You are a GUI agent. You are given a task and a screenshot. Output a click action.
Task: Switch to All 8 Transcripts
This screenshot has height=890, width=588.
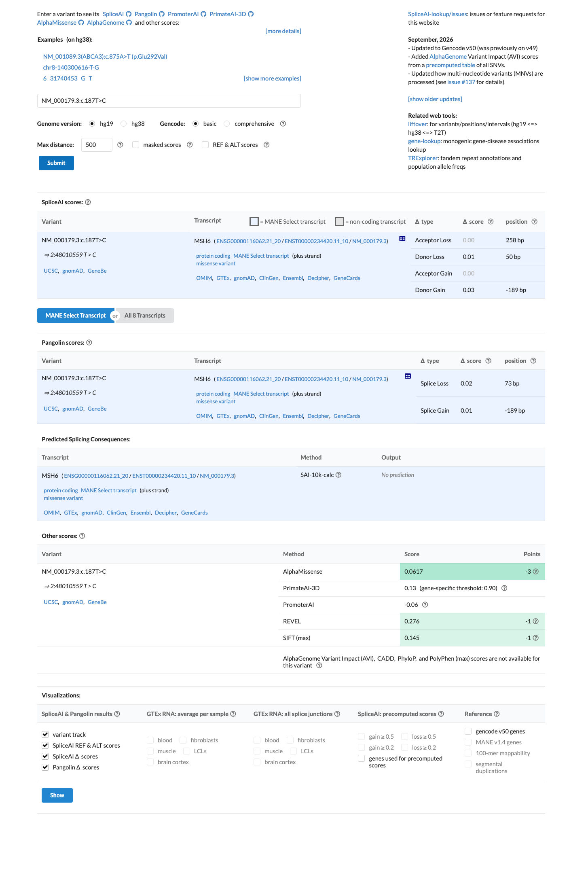tap(145, 316)
